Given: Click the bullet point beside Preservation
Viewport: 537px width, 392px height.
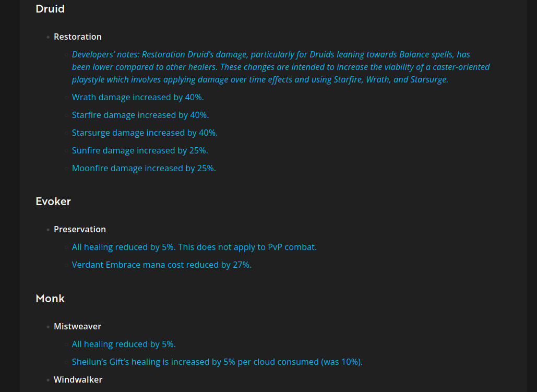Looking at the screenshot, I should point(49,230).
